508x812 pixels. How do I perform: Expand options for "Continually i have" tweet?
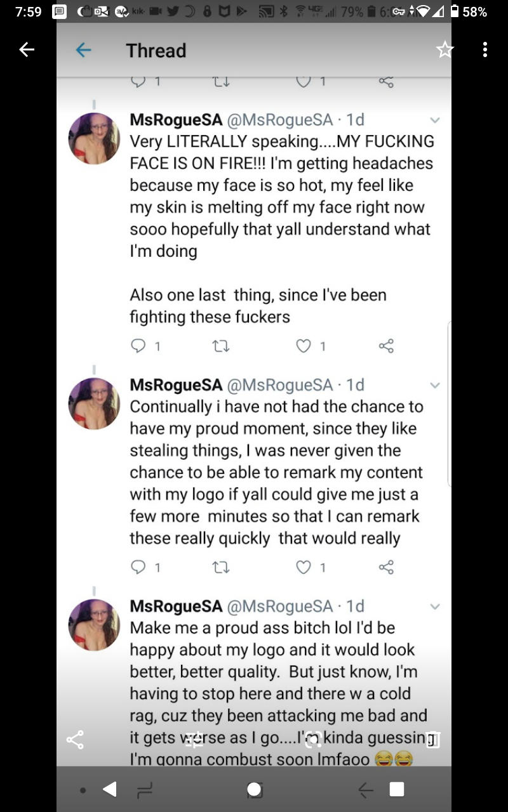pos(435,385)
